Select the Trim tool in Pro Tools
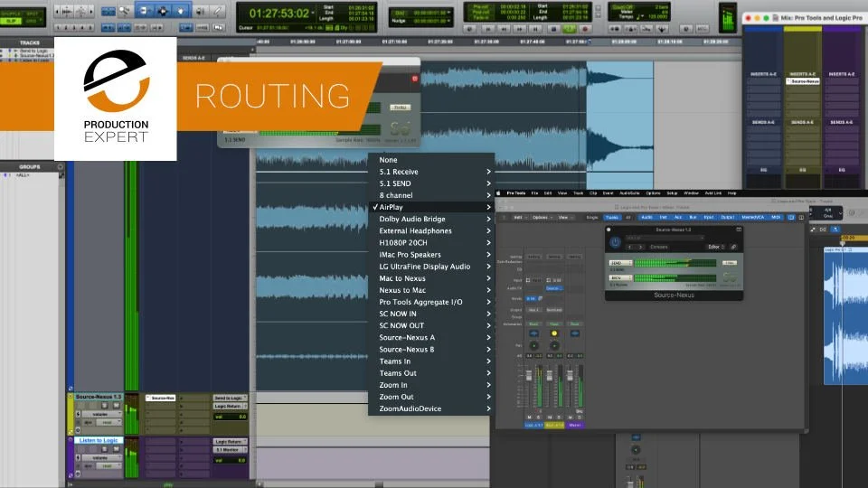Viewport: 868px width, 488px height. (x=145, y=11)
